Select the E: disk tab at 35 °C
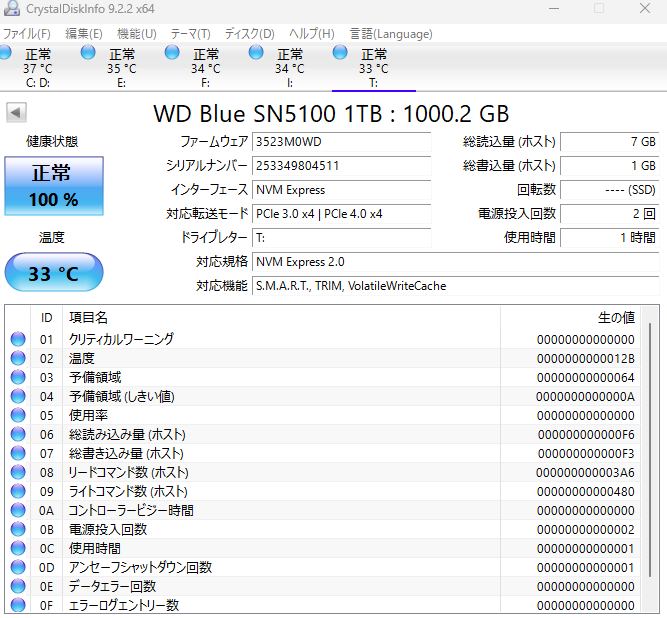 122,67
